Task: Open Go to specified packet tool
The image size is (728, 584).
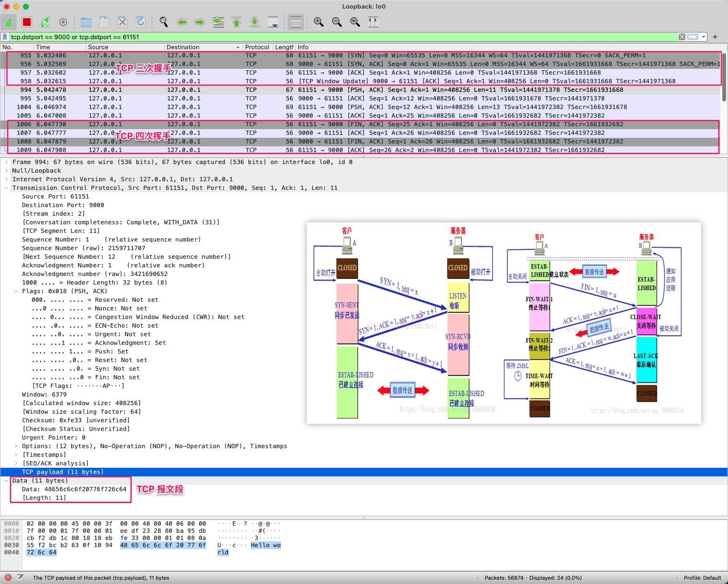Action: point(218,22)
